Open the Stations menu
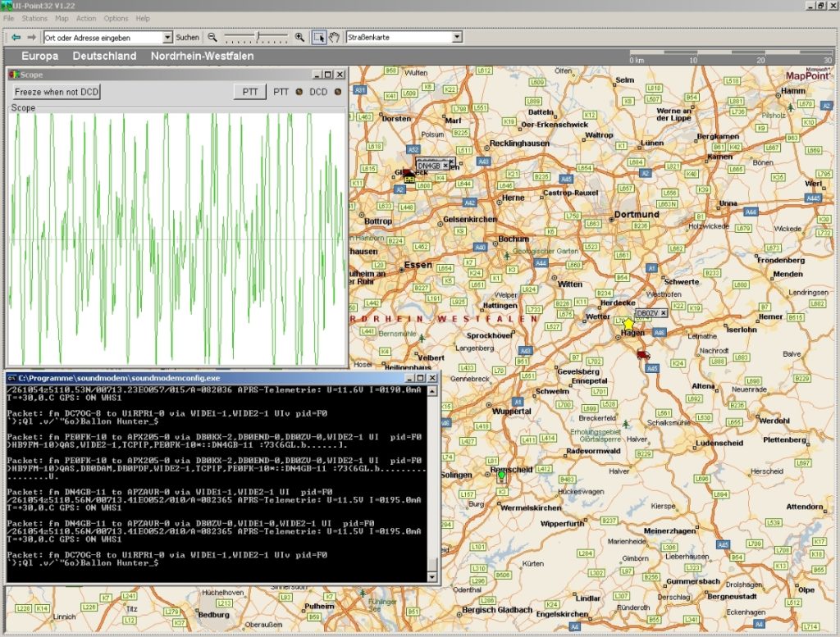The image size is (840, 637). [x=34, y=18]
